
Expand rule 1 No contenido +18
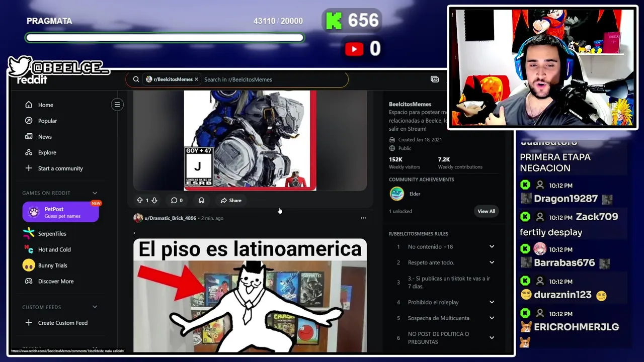click(492, 246)
